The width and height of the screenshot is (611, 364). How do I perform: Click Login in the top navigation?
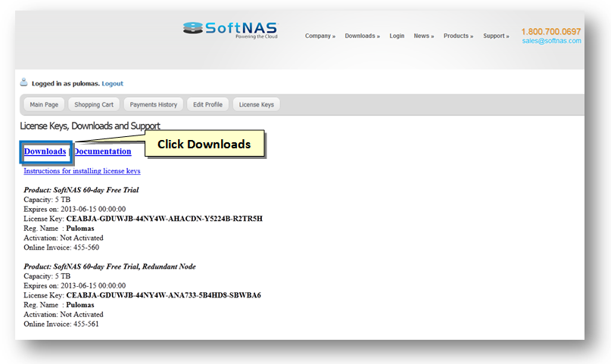[x=397, y=36]
